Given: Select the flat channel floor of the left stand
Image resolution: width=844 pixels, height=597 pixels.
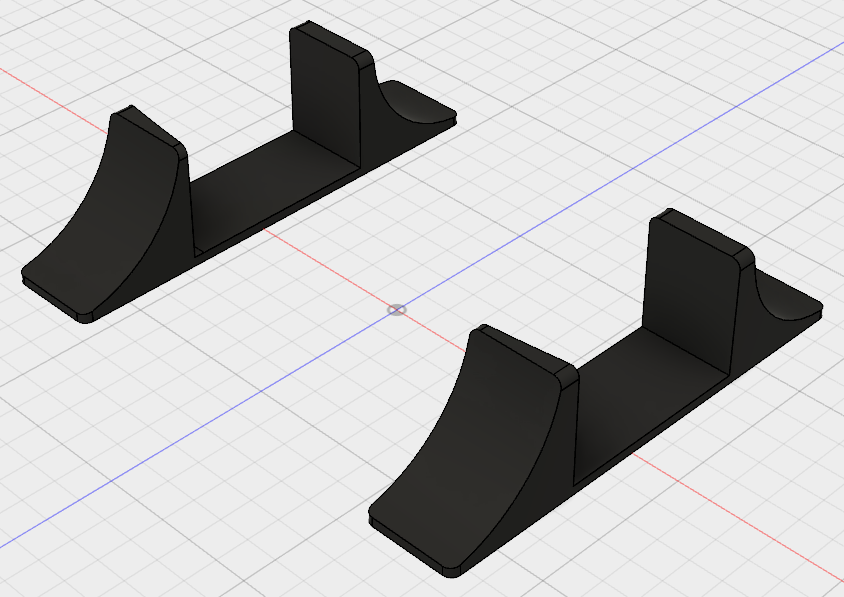Looking at the screenshot, I should click(275, 188).
